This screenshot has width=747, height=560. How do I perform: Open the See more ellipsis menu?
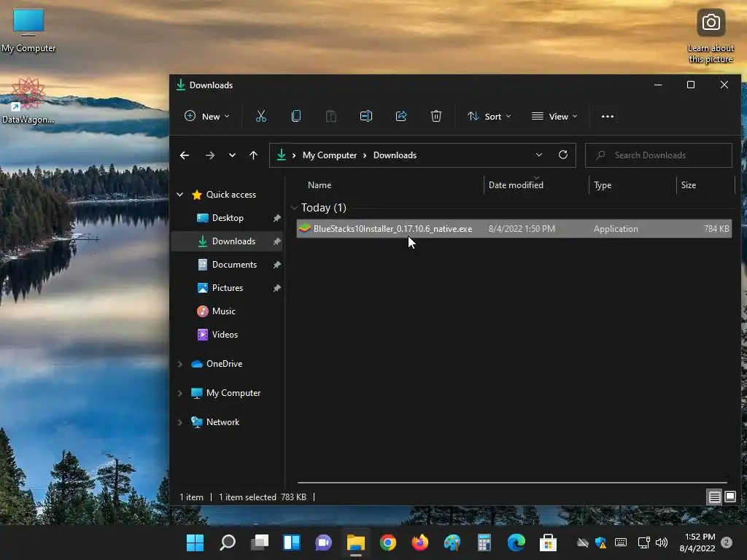tap(608, 116)
